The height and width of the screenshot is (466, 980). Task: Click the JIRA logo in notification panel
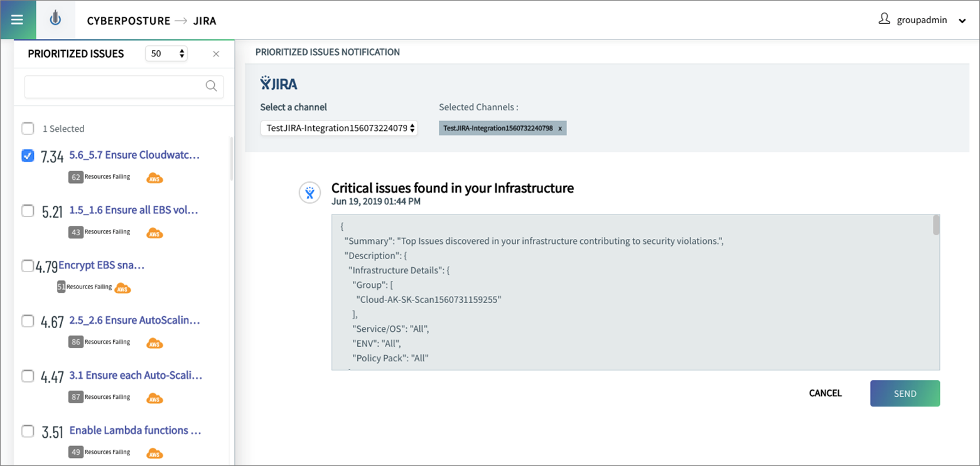click(279, 83)
